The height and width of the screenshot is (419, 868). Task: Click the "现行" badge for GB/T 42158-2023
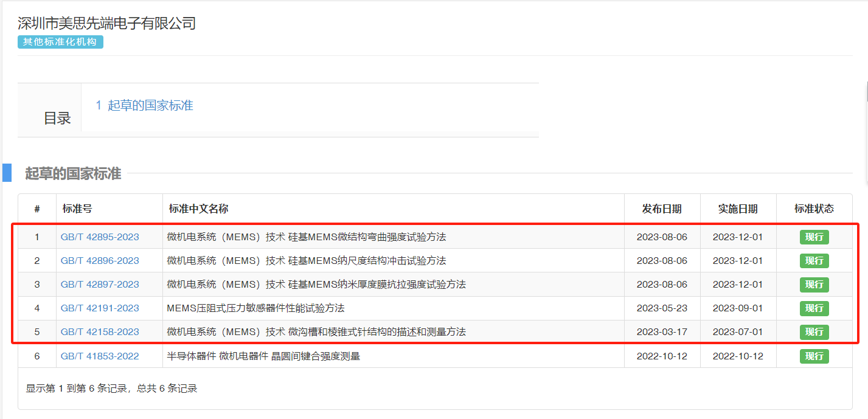[814, 332]
